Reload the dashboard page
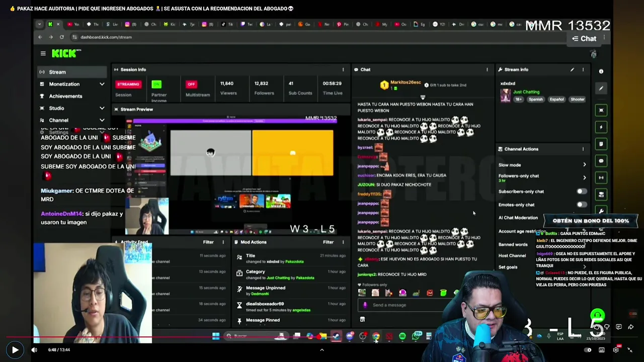The image size is (644, 362). (x=62, y=37)
